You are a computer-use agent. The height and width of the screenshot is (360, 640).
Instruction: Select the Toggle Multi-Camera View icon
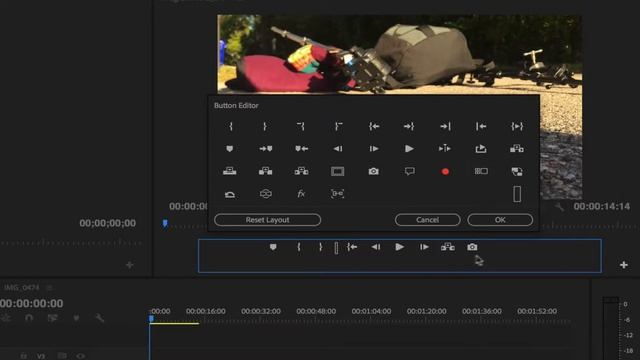[481, 171]
